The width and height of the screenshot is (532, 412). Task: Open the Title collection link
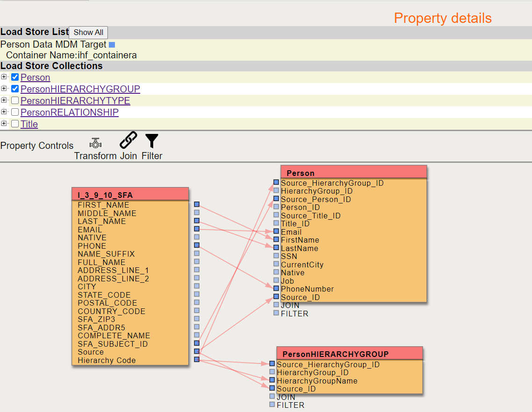tap(29, 124)
